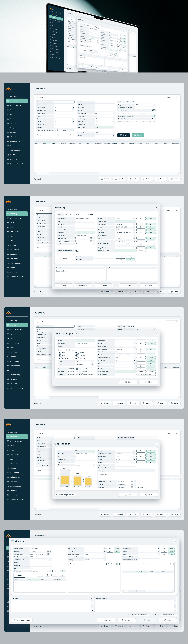Select the Description tab in Work Order
The image size is (188, 644).
pos(74,564)
